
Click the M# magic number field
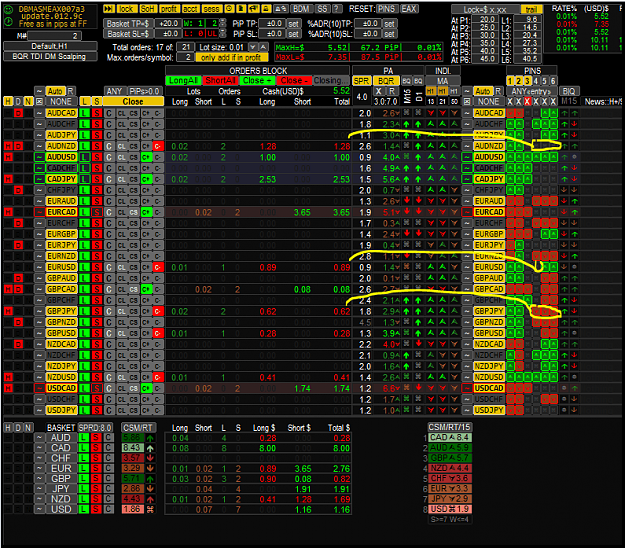click(55, 36)
